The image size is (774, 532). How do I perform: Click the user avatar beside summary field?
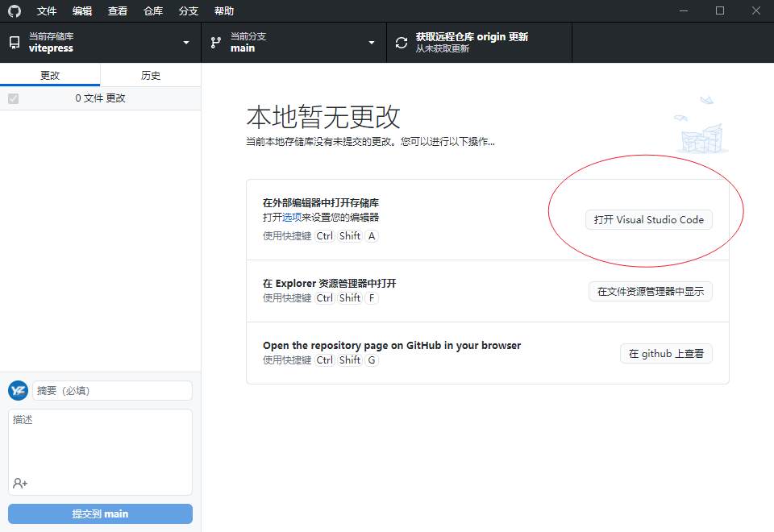click(x=19, y=391)
